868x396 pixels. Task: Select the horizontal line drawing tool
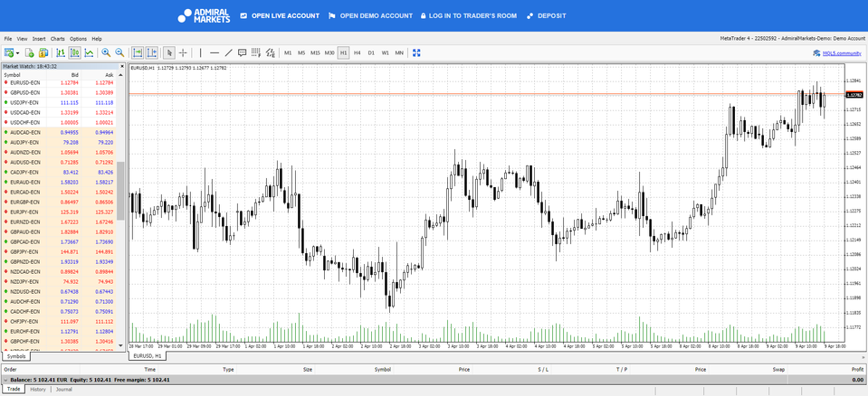tap(215, 53)
